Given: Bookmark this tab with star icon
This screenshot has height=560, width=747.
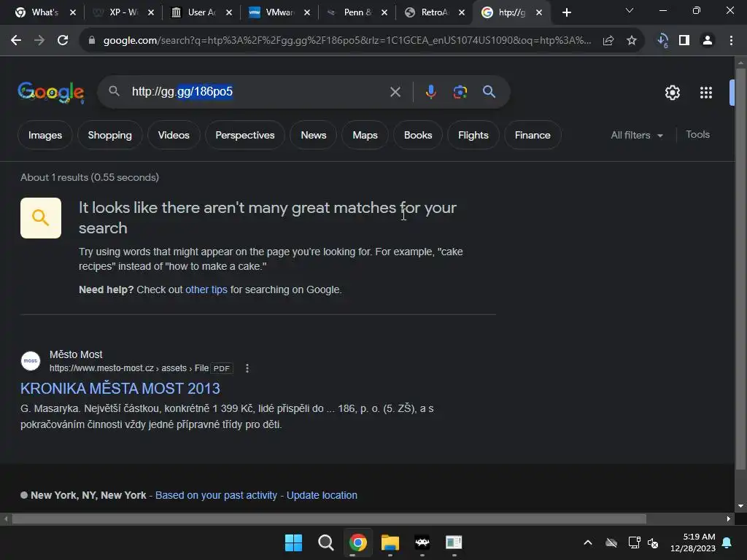Looking at the screenshot, I should pyautogui.click(x=632, y=41).
